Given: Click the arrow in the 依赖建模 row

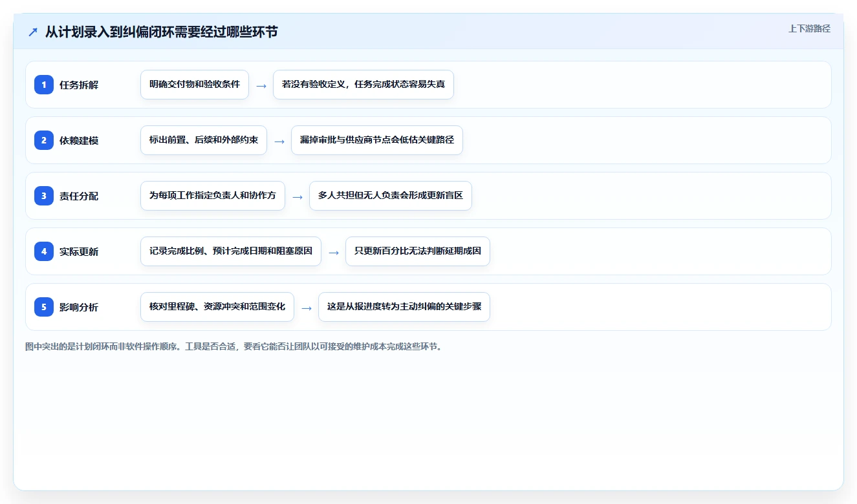Looking at the screenshot, I should 279,141.
